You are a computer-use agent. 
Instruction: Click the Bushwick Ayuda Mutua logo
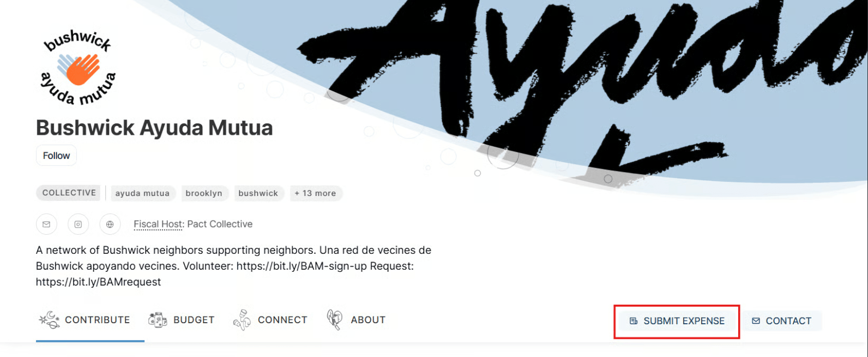(79, 68)
